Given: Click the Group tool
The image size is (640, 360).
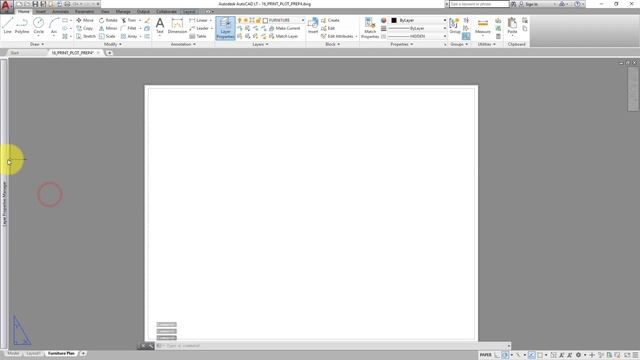Looking at the screenshot, I should point(454,26).
